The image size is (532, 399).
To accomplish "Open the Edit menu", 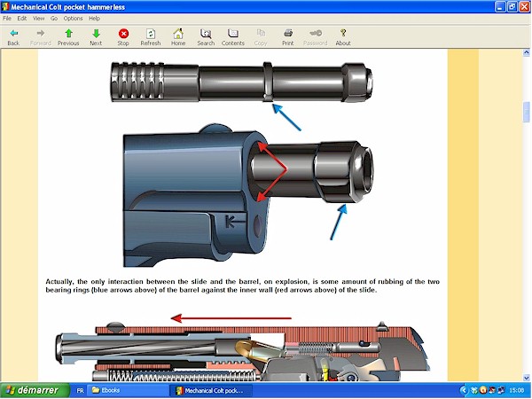I will 21,19.
